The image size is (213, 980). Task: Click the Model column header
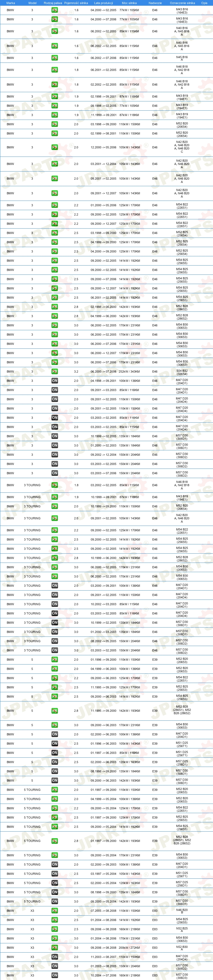[x=32, y=3]
